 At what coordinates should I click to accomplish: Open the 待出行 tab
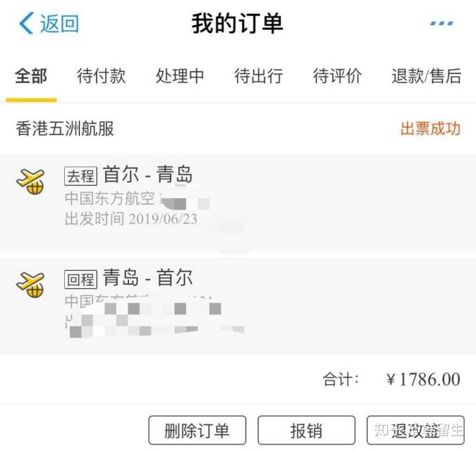tap(258, 76)
